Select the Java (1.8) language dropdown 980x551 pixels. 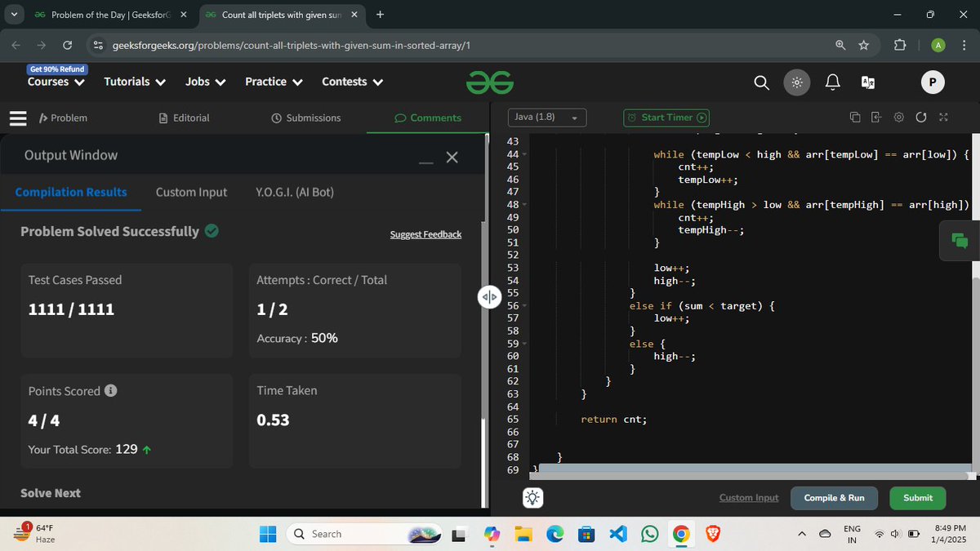pyautogui.click(x=547, y=118)
